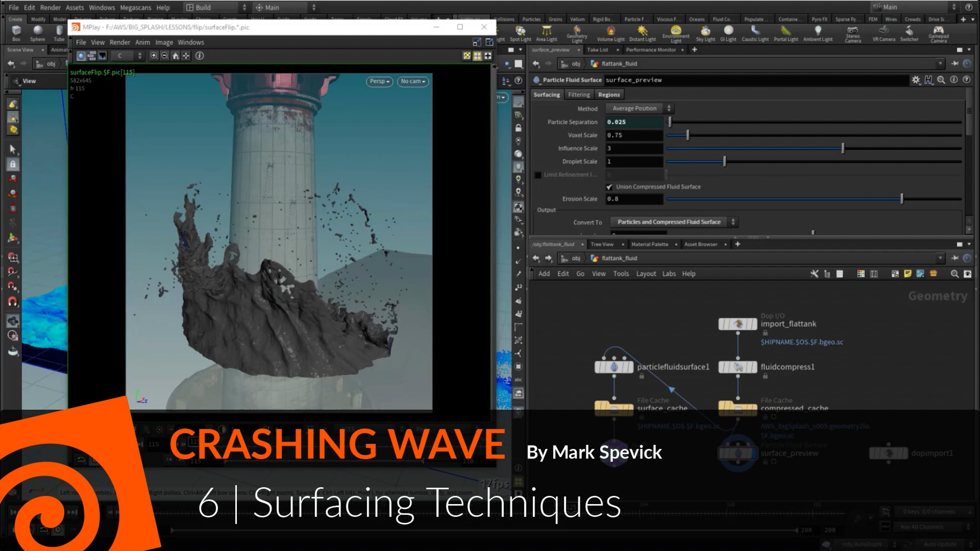Screen dimensions: 980x551
Task: Open the No cam camera dropdown
Action: pos(412,81)
